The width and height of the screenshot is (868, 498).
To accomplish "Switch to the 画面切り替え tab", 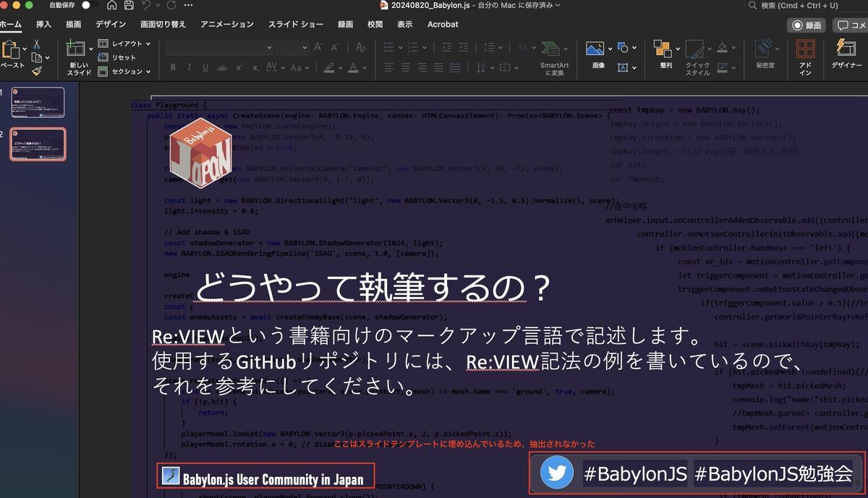I will 163,24.
